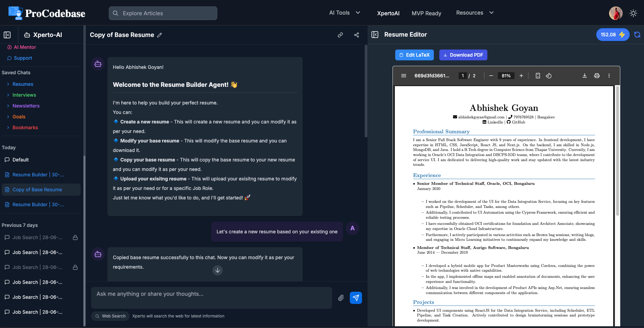Click the share icon in chat header
This screenshot has width=644, height=328.
(357, 35)
